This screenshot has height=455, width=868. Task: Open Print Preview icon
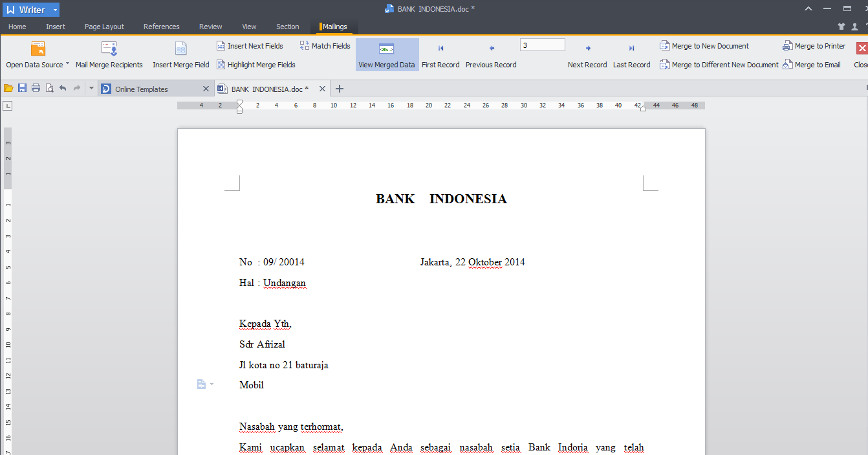click(49, 88)
